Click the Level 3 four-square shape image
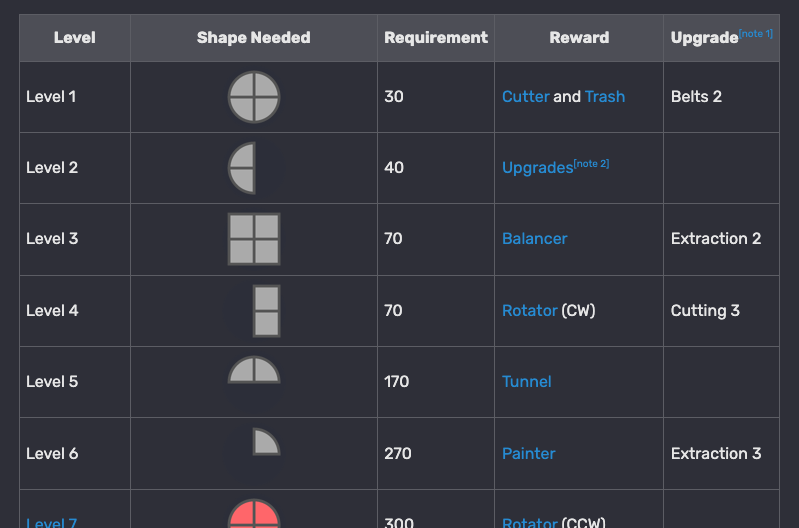 click(x=254, y=239)
